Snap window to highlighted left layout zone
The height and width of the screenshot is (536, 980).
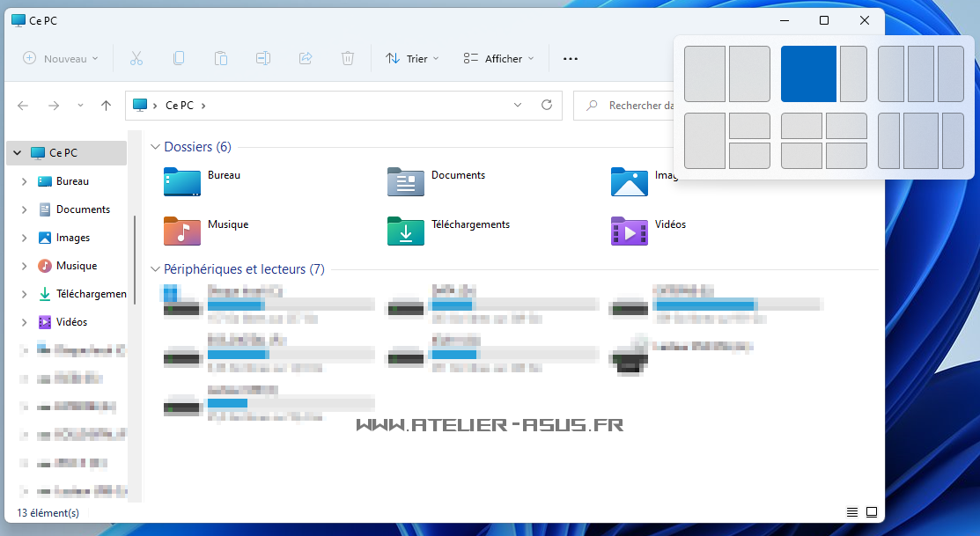click(808, 74)
